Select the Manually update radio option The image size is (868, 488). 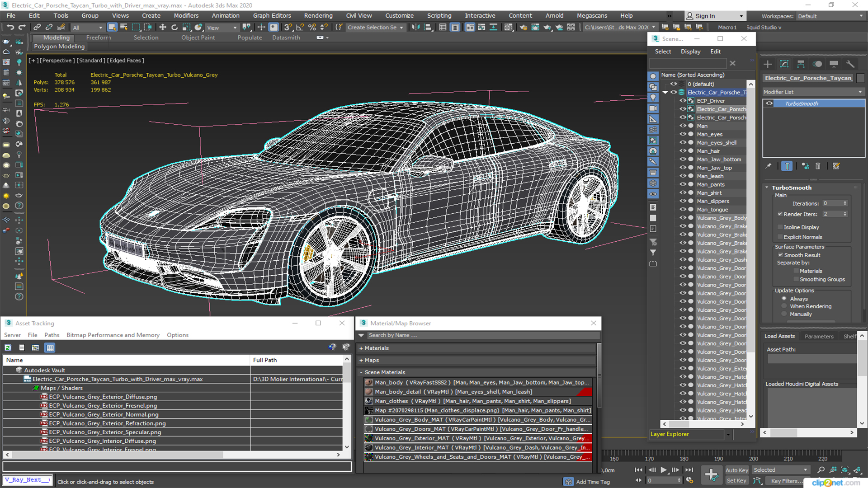pos(784,314)
